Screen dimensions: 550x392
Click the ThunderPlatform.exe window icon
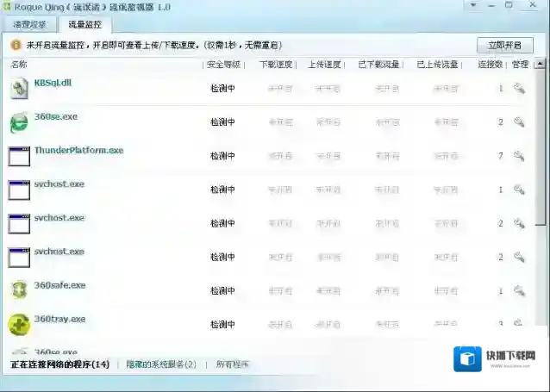pos(19,156)
